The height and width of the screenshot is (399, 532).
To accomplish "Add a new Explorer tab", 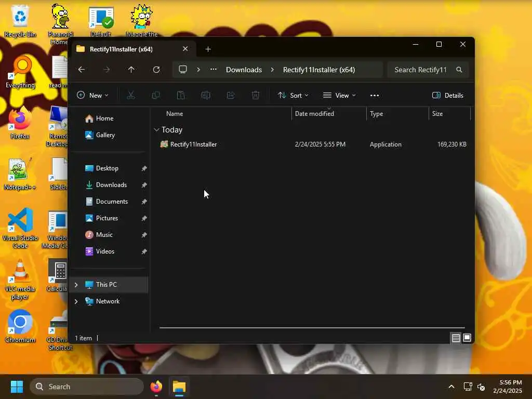I will pos(208,49).
